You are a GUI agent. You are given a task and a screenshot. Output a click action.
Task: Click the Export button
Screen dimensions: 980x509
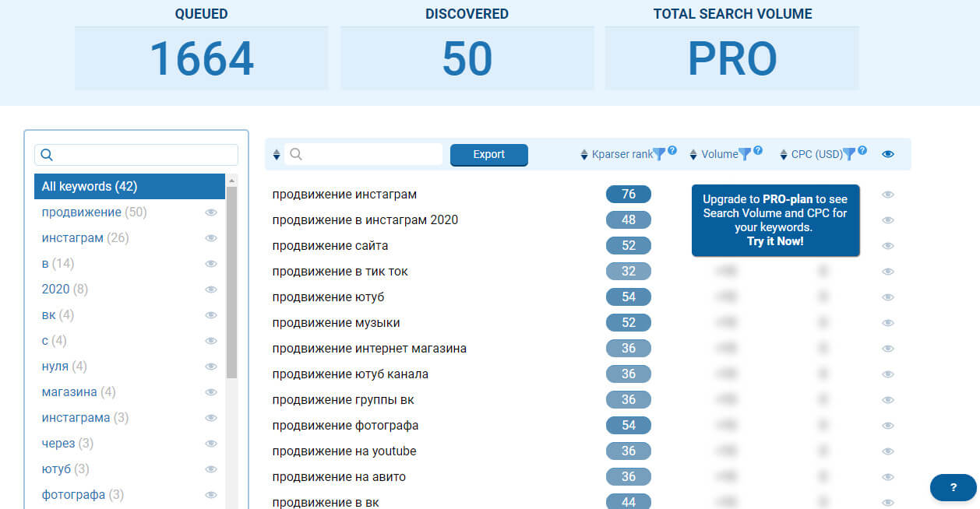click(489, 154)
